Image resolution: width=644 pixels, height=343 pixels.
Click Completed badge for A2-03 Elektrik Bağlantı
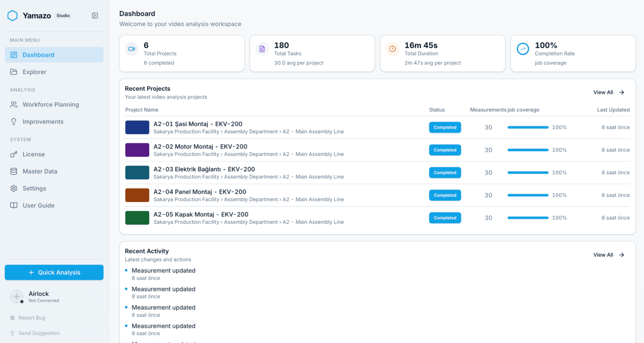pos(445,172)
